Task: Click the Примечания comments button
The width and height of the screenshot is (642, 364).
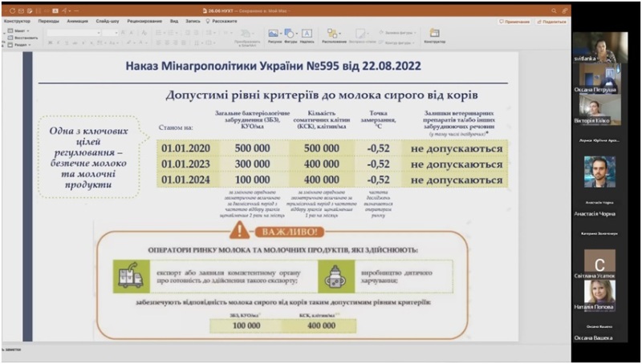Action: [515, 22]
